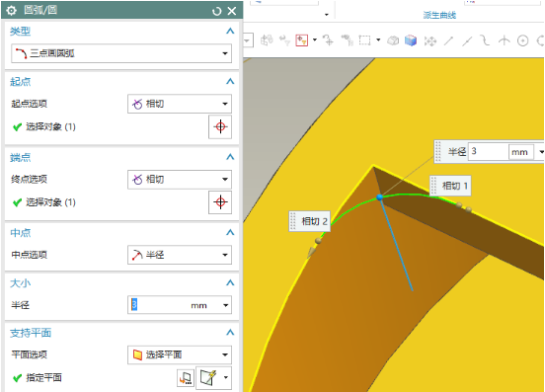Open start point option Tangent dropdown
This screenshot has height=392, width=545.
point(180,104)
